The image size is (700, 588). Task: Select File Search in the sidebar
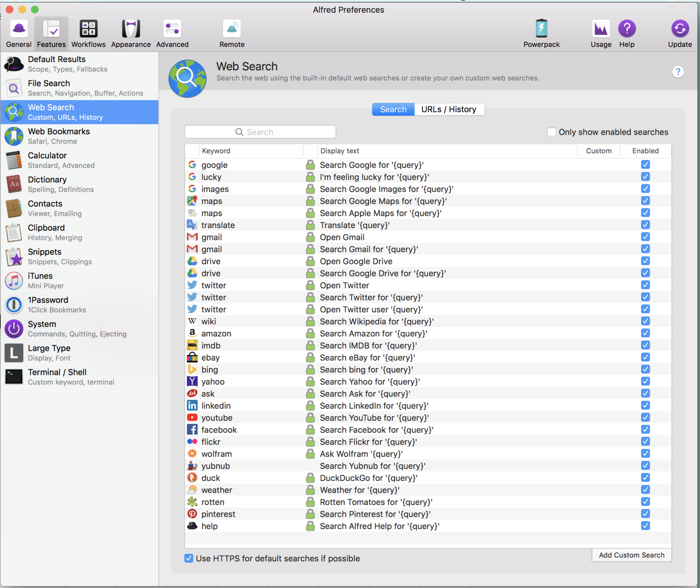pyautogui.click(x=79, y=88)
